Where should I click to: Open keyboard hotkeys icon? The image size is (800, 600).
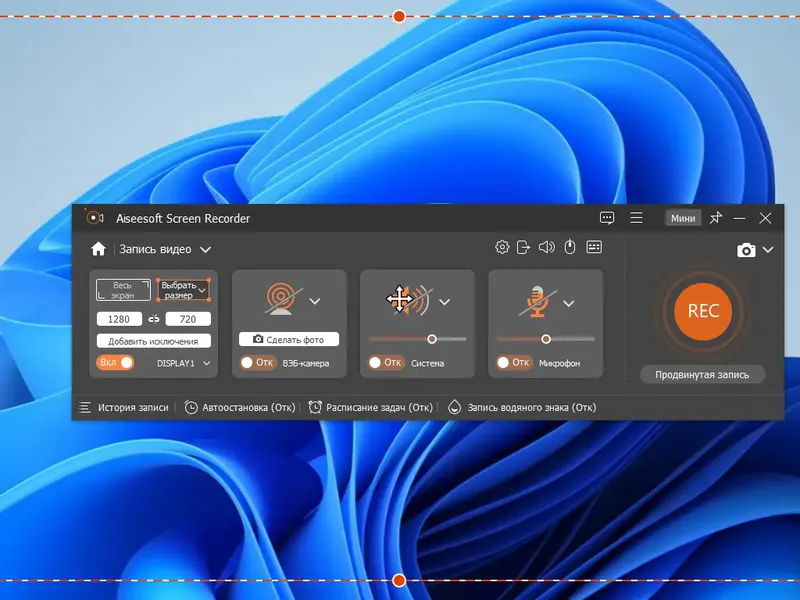[x=594, y=247]
